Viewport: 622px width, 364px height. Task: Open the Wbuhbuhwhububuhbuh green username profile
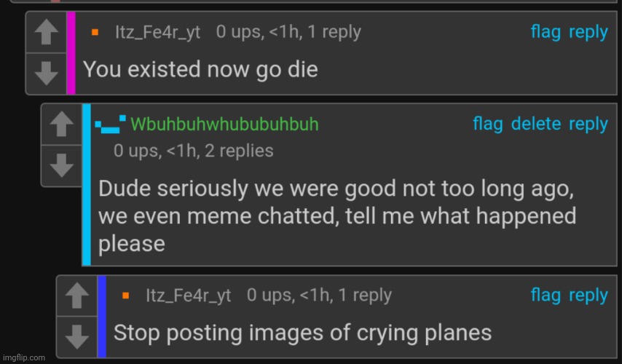(224, 124)
